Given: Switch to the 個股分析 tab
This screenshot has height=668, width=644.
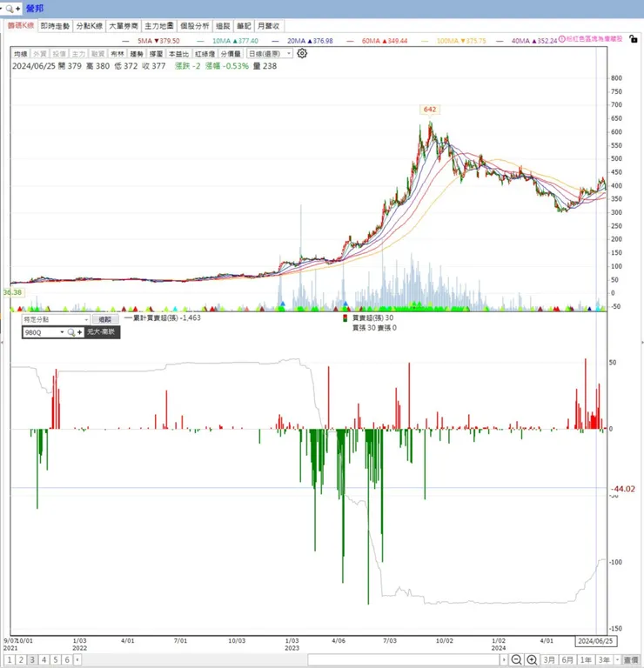Looking at the screenshot, I should (194, 25).
